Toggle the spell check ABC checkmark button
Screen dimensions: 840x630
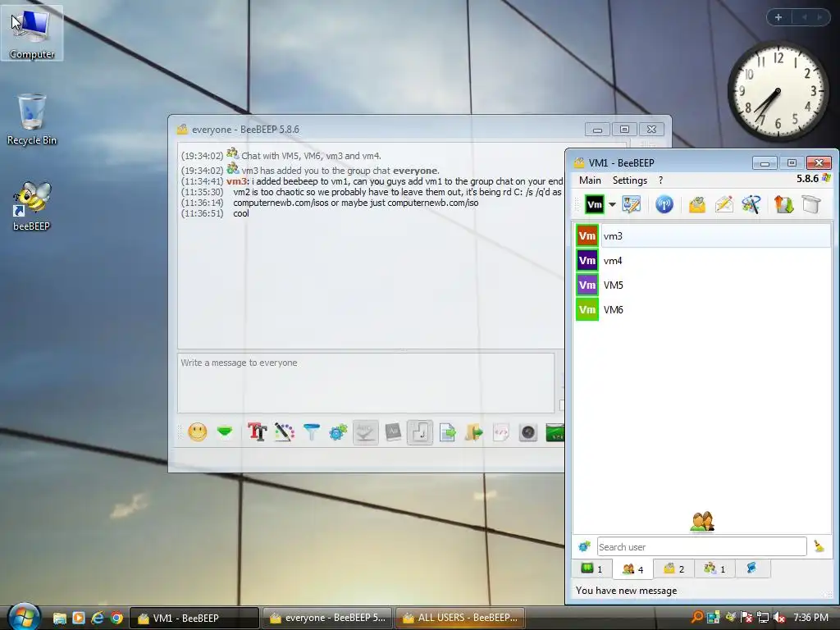[365, 431]
